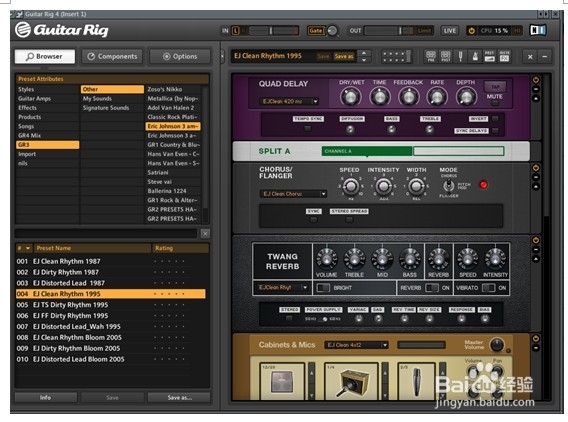Select the 4x12 cabinet thumbnail
The image size is (568, 422).
pyautogui.click(x=283, y=382)
